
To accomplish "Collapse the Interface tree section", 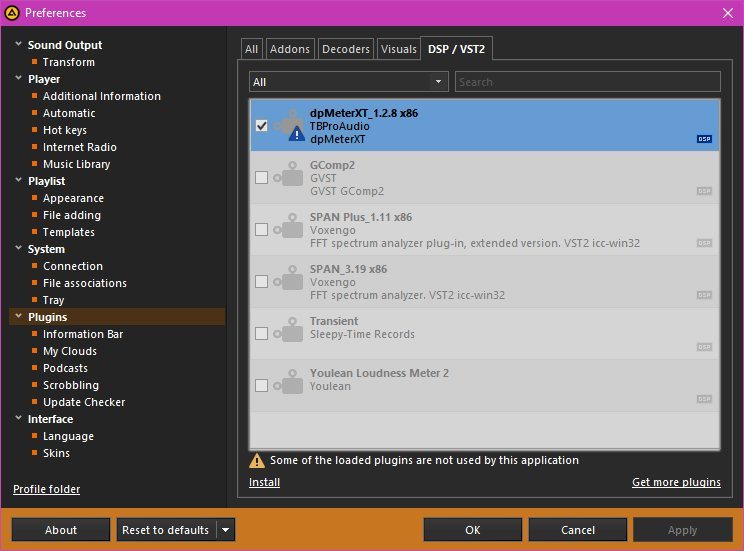I will click(x=19, y=418).
